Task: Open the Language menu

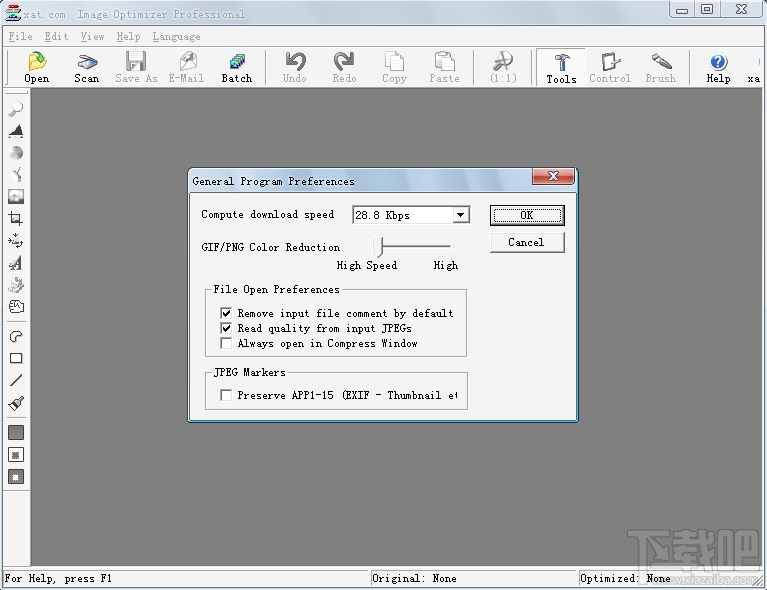Action: pyautogui.click(x=176, y=37)
